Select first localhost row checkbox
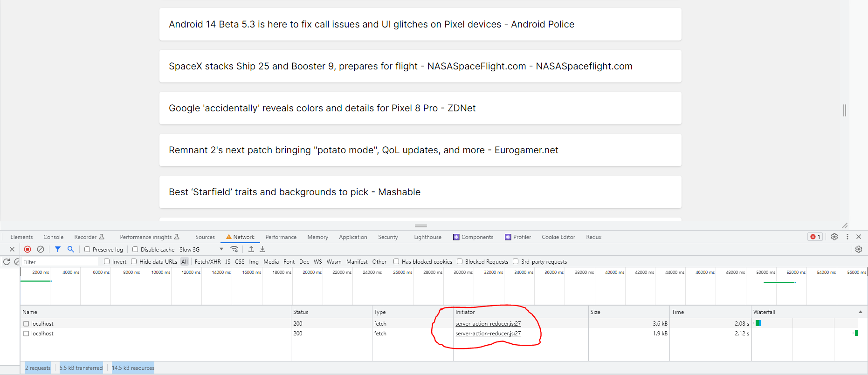This screenshot has width=868, height=375. click(26, 324)
